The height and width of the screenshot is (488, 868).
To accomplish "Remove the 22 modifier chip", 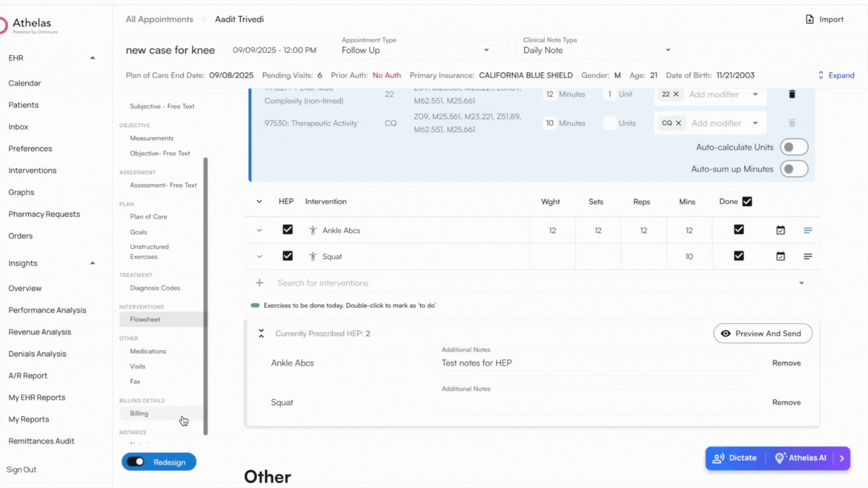I will tap(676, 94).
